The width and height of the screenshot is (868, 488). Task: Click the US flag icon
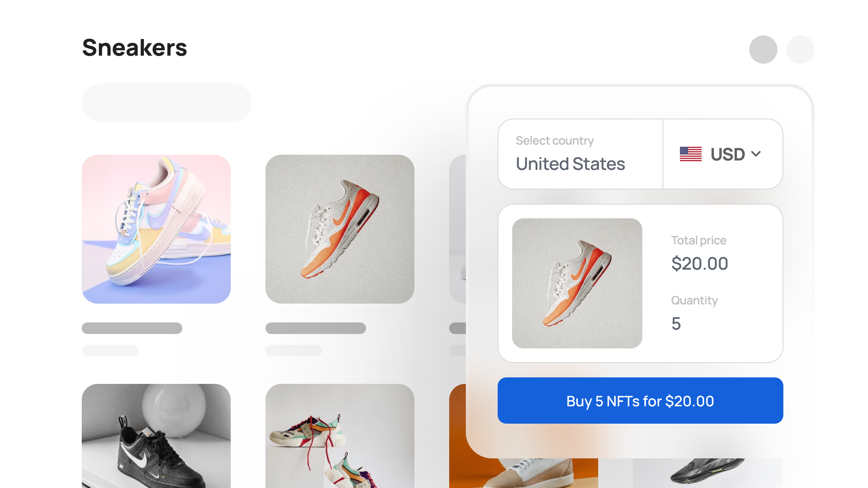[690, 154]
